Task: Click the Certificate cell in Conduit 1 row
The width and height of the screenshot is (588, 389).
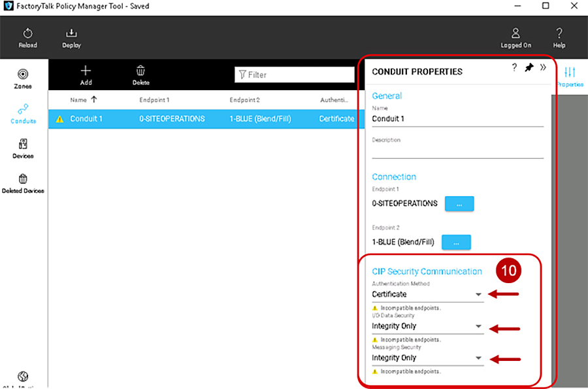Action: (x=336, y=119)
